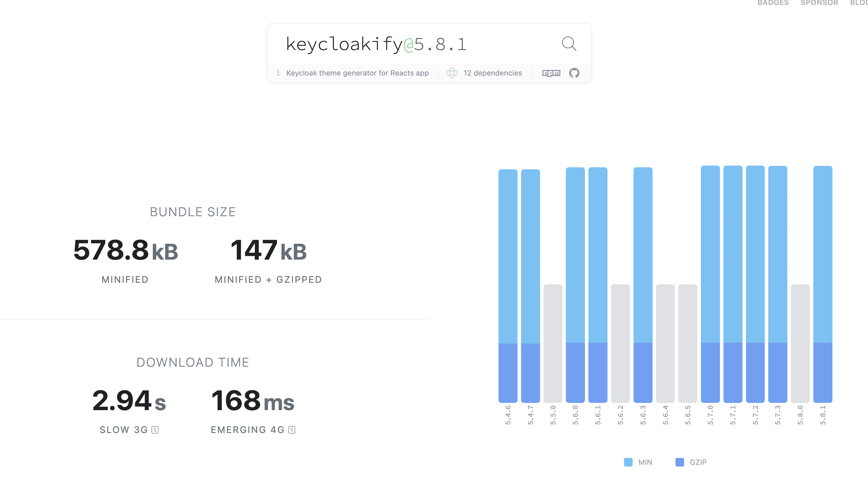
Task: Click the blue MIN color swatch
Action: [628, 462]
